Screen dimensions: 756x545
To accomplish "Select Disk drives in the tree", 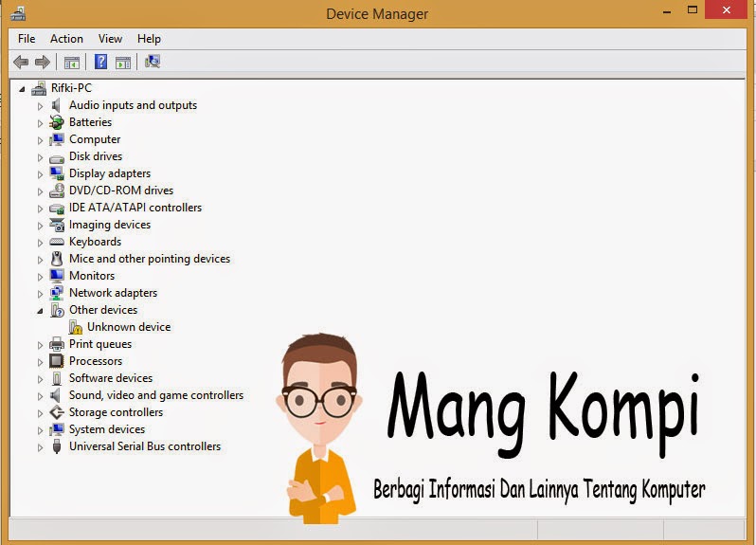I will [x=96, y=156].
